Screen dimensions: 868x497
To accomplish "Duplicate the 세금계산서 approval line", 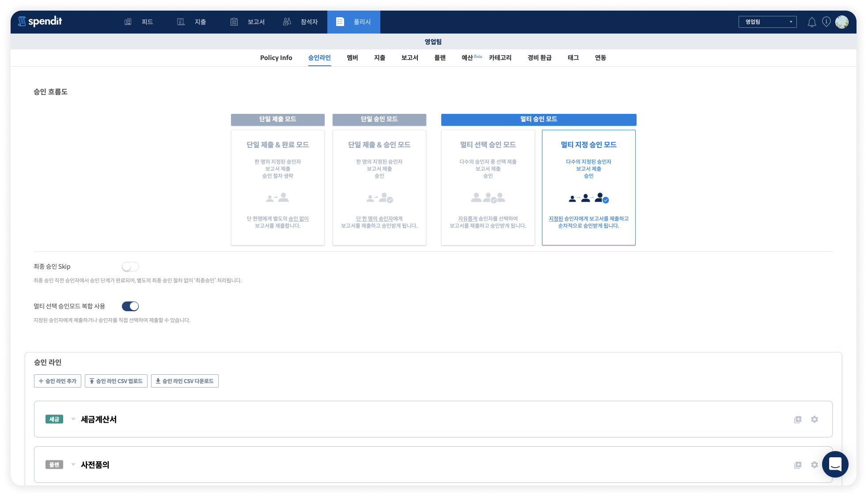I will pos(797,419).
